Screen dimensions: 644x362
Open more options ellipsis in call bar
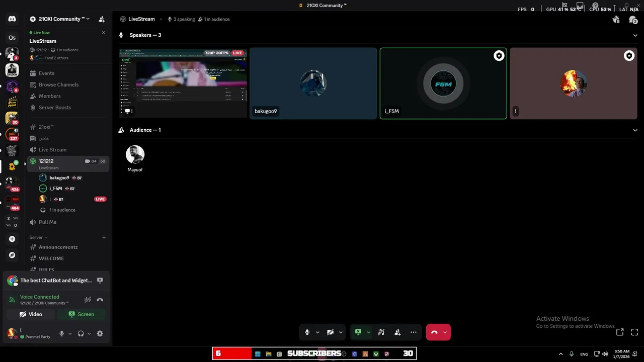pyautogui.click(x=414, y=332)
